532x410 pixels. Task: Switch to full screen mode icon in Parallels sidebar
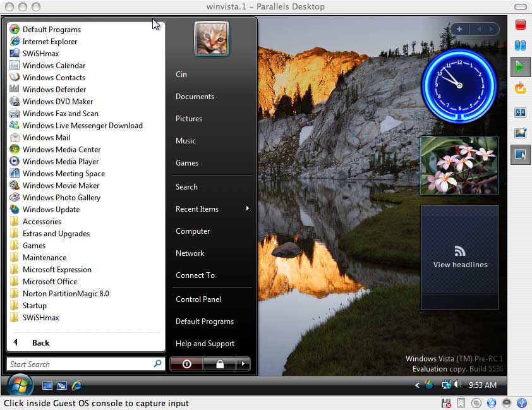[x=520, y=112]
